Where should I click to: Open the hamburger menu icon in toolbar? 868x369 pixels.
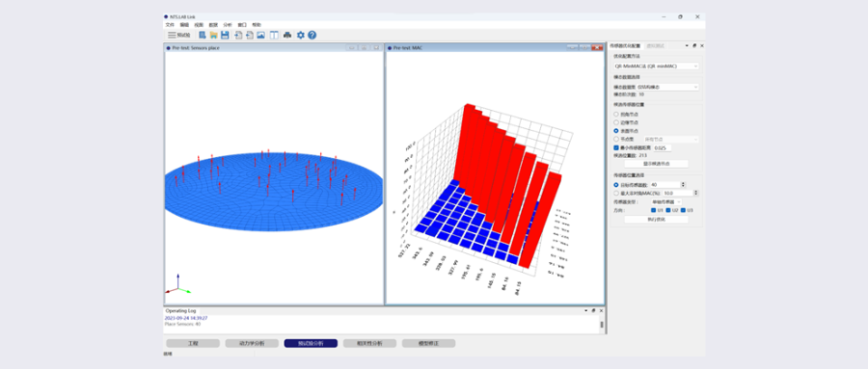pos(172,35)
